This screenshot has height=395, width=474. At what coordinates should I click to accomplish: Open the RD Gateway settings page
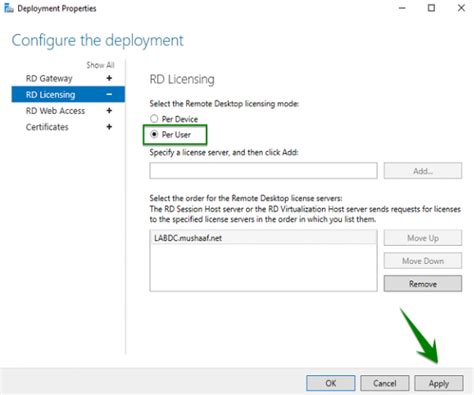[x=49, y=79]
